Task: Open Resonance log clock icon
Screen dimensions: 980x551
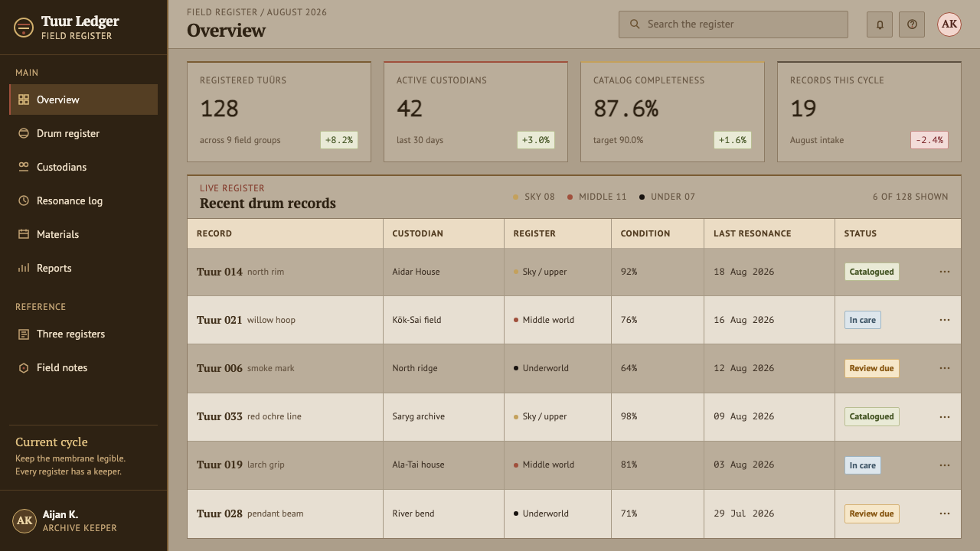Action: [24, 201]
